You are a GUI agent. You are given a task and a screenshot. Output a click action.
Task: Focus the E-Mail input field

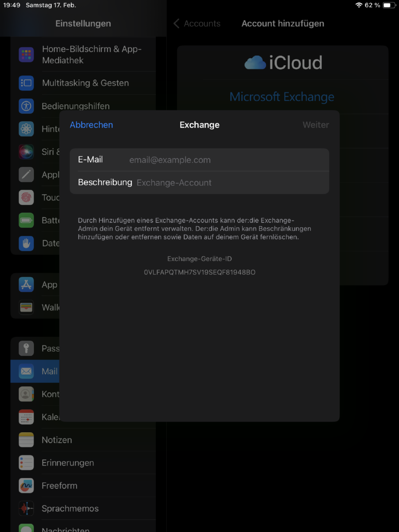coord(226,160)
